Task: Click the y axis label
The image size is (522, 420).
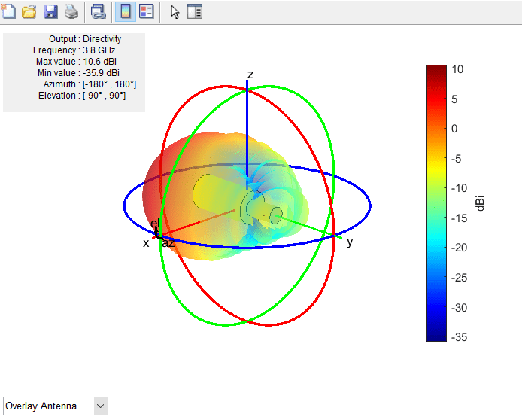Action: pos(349,241)
